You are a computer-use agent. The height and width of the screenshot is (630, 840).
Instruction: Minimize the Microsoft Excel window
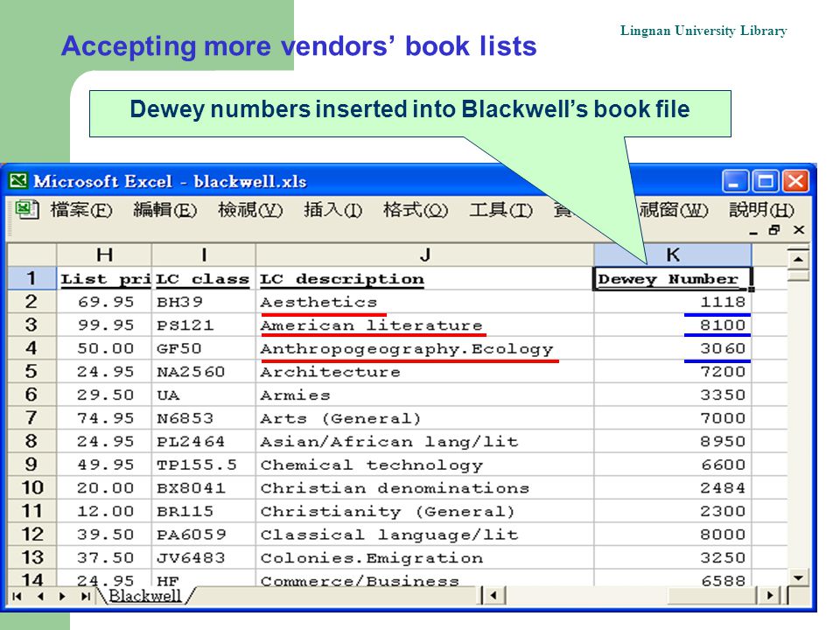tap(736, 181)
